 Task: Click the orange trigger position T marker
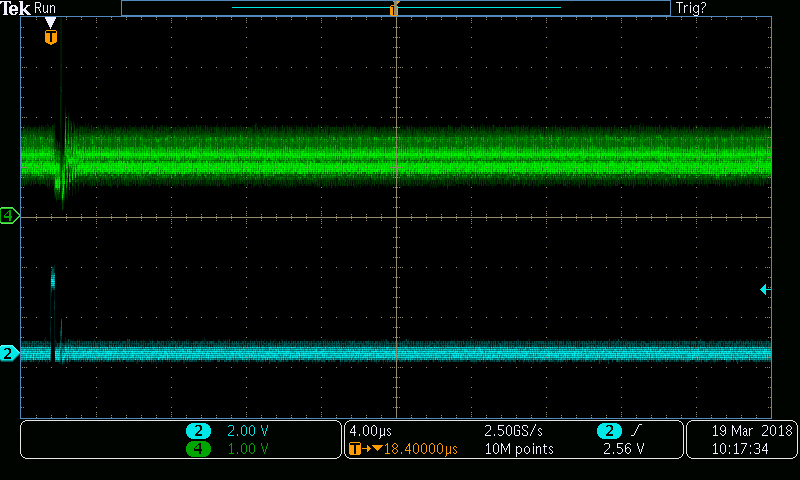tap(51, 37)
